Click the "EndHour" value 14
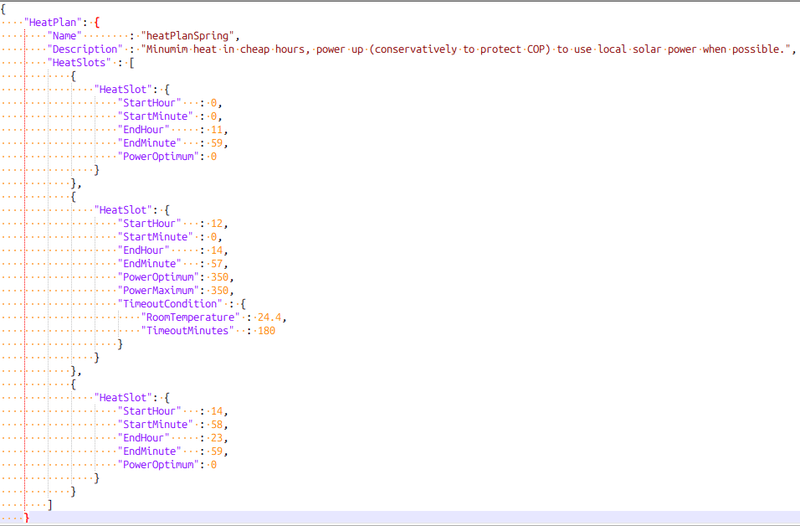The width and height of the screenshot is (800, 526). click(x=217, y=251)
